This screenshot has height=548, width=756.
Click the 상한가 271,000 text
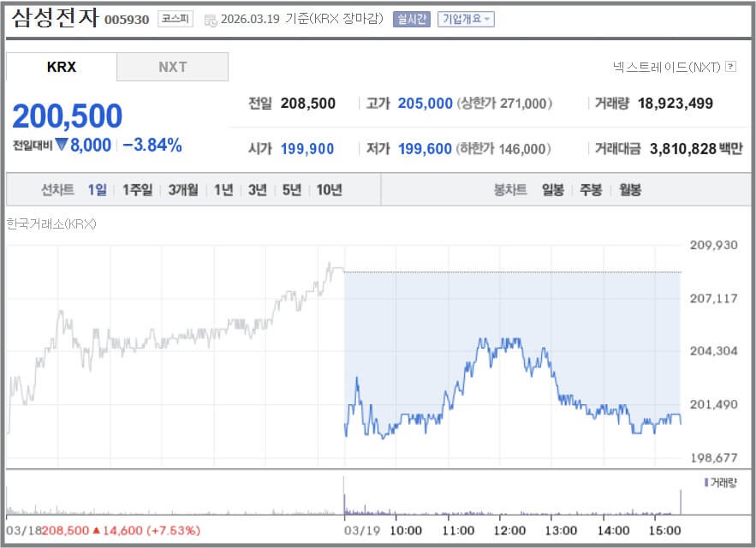[503, 104]
